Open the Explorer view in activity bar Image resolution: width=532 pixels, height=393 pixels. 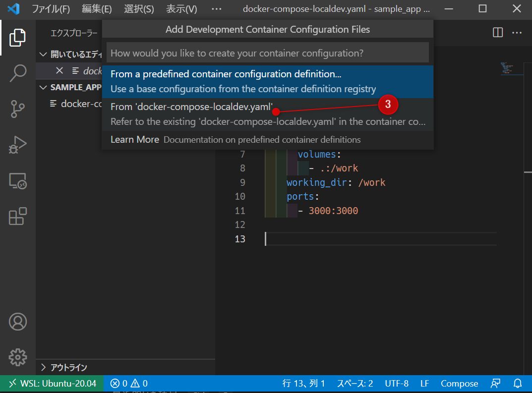18,37
